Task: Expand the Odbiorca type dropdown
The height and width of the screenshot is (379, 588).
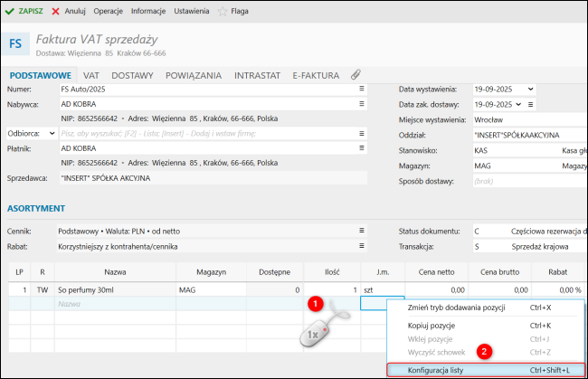Action: coord(52,134)
